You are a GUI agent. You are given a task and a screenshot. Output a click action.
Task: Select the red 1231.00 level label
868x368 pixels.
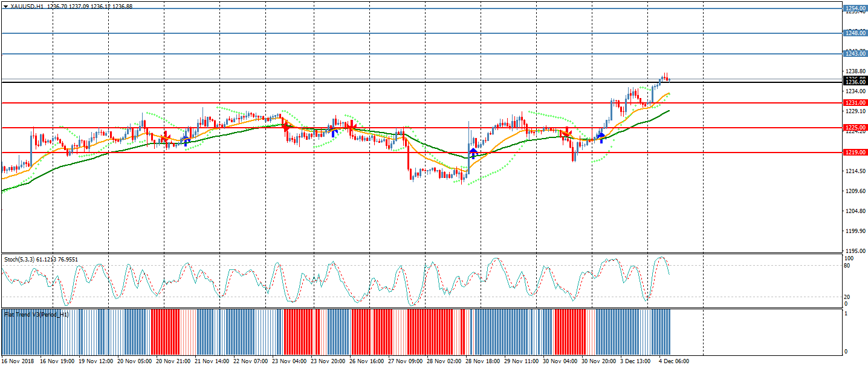(x=855, y=103)
